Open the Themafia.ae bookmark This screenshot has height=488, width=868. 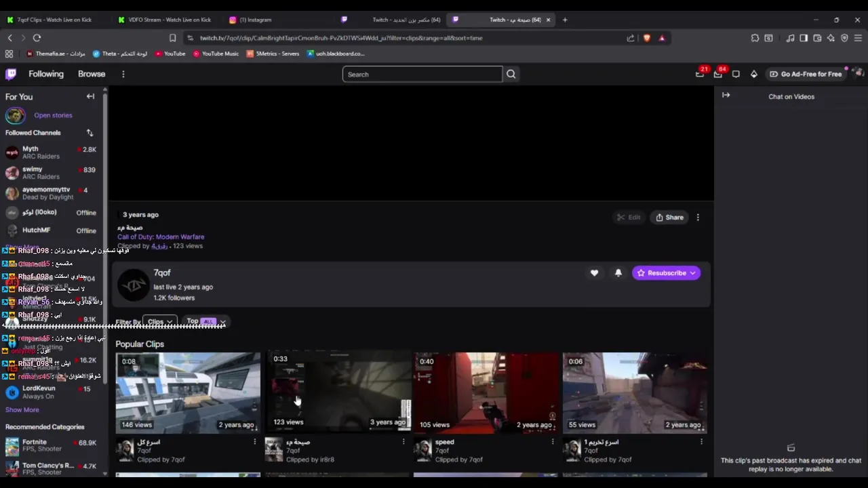(x=56, y=54)
